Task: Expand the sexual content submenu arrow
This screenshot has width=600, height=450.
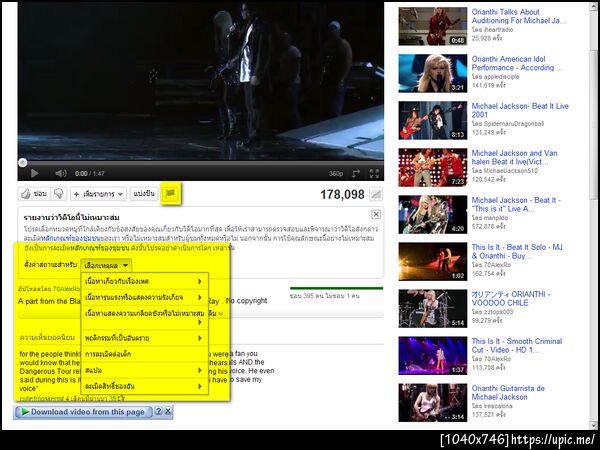Action: point(200,281)
